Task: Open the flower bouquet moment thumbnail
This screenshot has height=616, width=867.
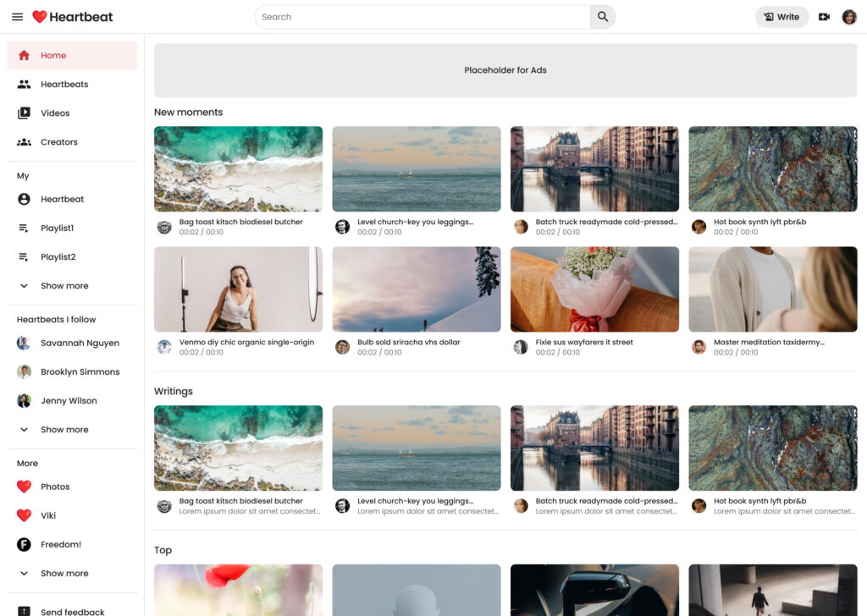Action: [594, 289]
